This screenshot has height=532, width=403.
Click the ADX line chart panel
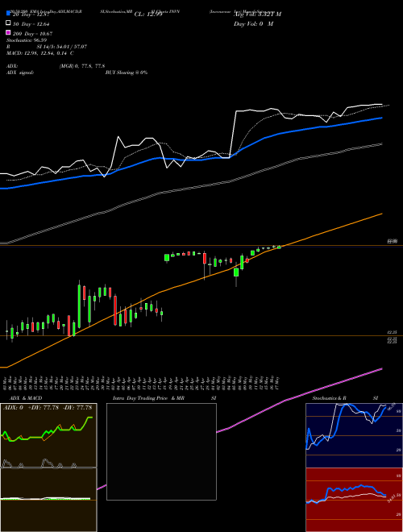(48, 435)
